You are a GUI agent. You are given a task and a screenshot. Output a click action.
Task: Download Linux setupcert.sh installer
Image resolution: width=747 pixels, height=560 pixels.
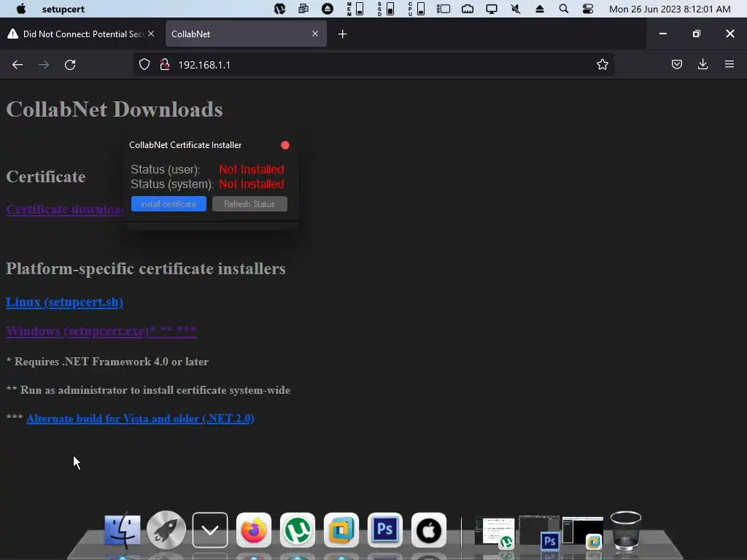(x=64, y=302)
